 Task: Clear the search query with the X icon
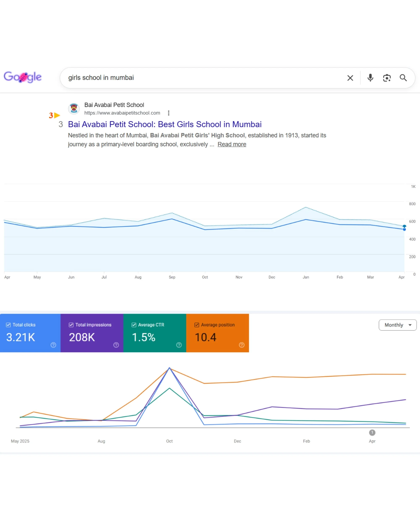[x=350, y=78]
